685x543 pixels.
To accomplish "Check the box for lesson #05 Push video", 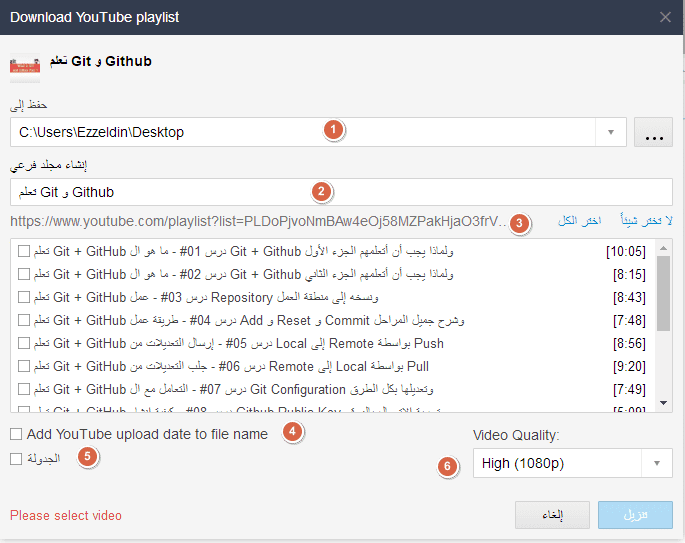I will pyautogui.click(x=24, y=343).
